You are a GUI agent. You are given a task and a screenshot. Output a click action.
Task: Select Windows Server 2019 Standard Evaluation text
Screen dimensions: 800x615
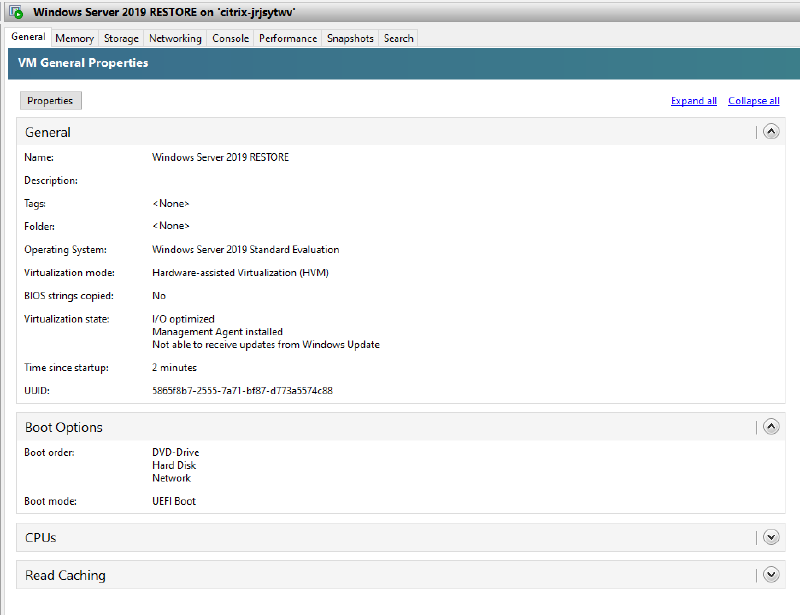245,250
